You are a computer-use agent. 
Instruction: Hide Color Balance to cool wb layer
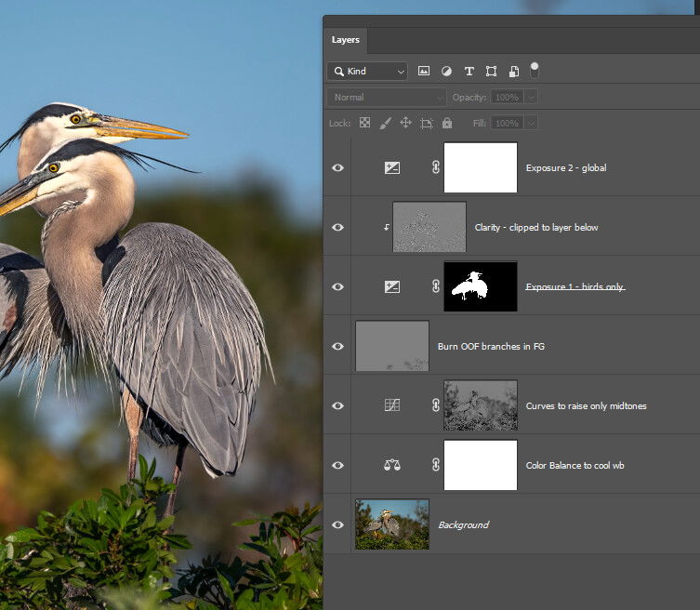(338, 465)
